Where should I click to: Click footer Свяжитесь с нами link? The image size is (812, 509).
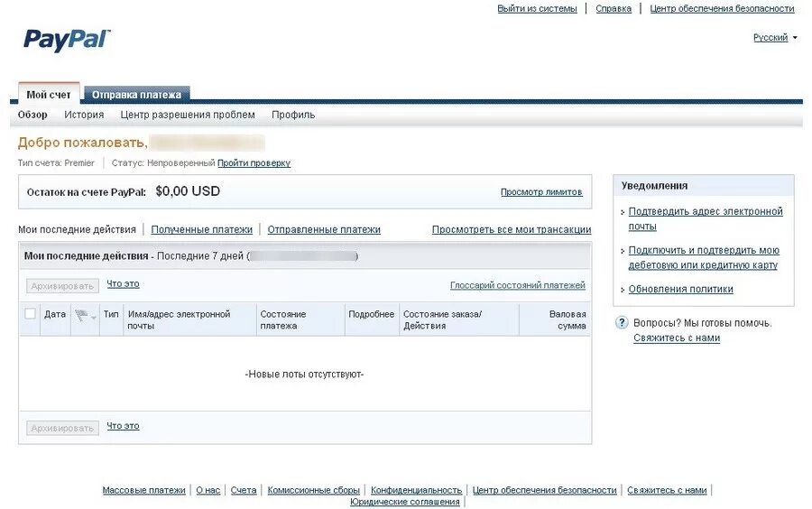pyautogui.click(x=667, y=490)
